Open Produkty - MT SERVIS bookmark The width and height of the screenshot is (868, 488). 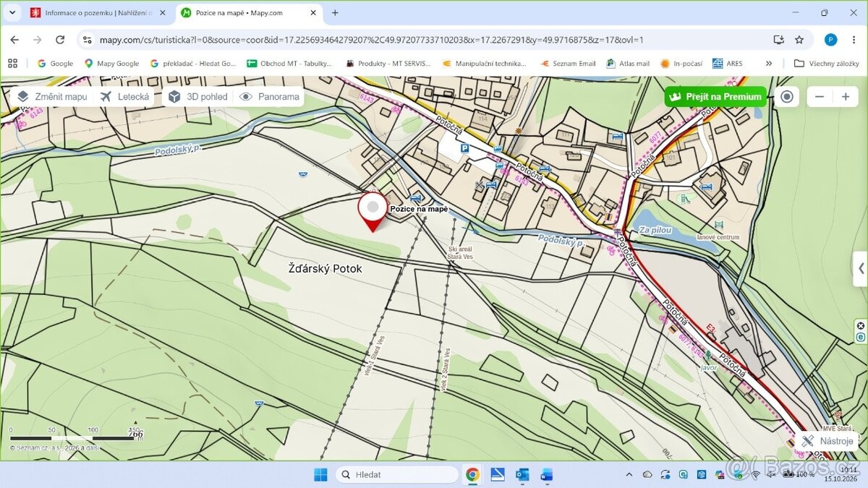388,64
